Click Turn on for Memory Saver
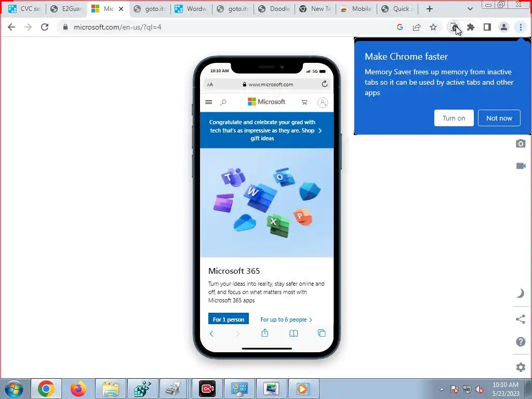The width and height of the screenshot is (532, 399). (x=454, y=118)
